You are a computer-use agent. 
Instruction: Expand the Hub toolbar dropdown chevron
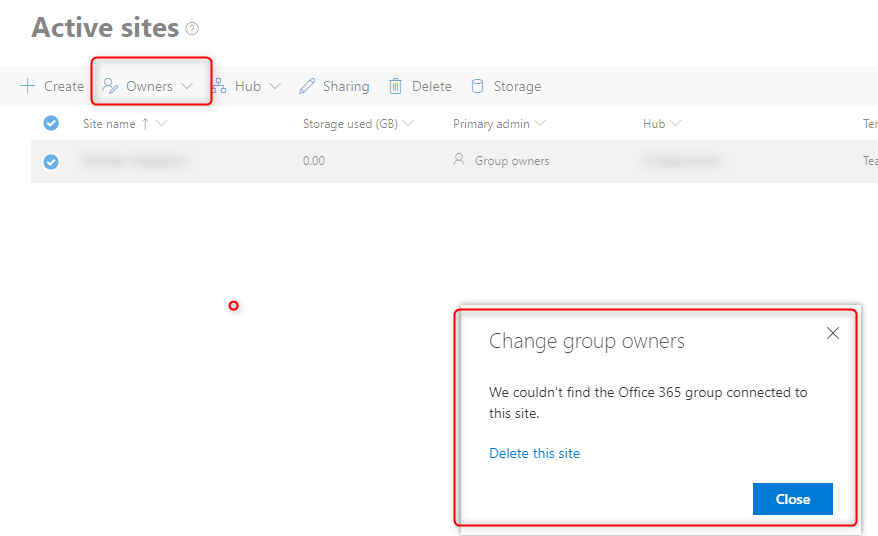pyautogui.click(x=275, y=86)
